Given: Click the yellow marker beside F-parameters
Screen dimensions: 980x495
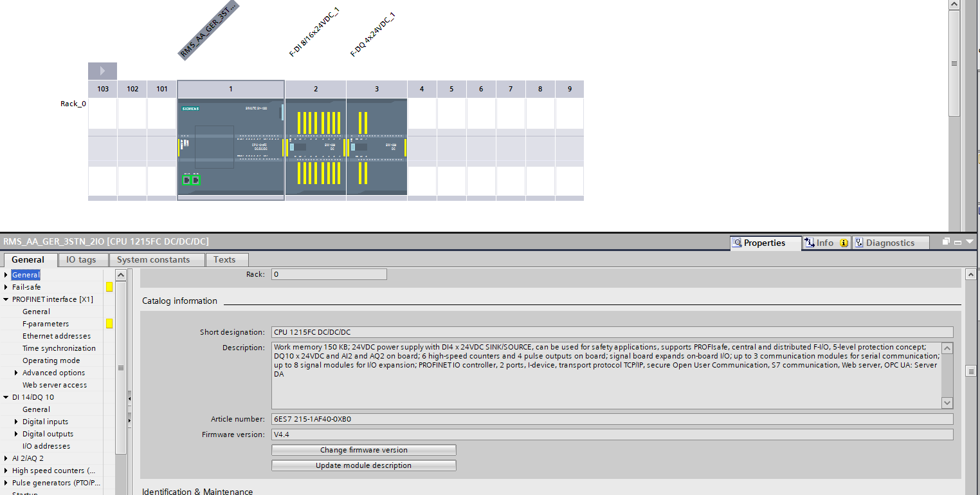Looking at the screenshot, I should [x=109, y=324].
